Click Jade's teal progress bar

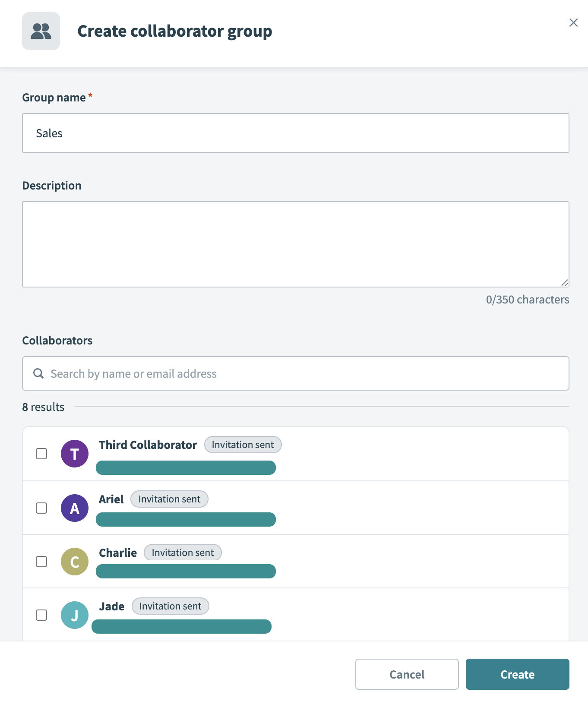pos(181,626)
